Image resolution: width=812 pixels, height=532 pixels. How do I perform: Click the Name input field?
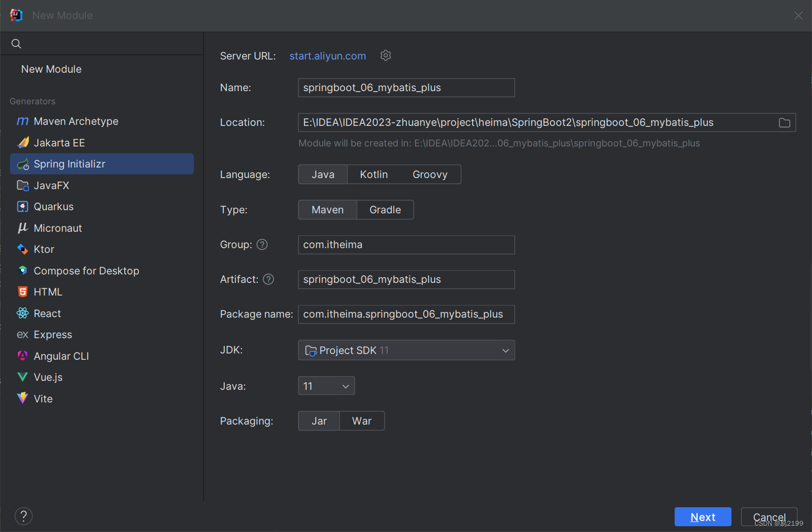[406, 88]
